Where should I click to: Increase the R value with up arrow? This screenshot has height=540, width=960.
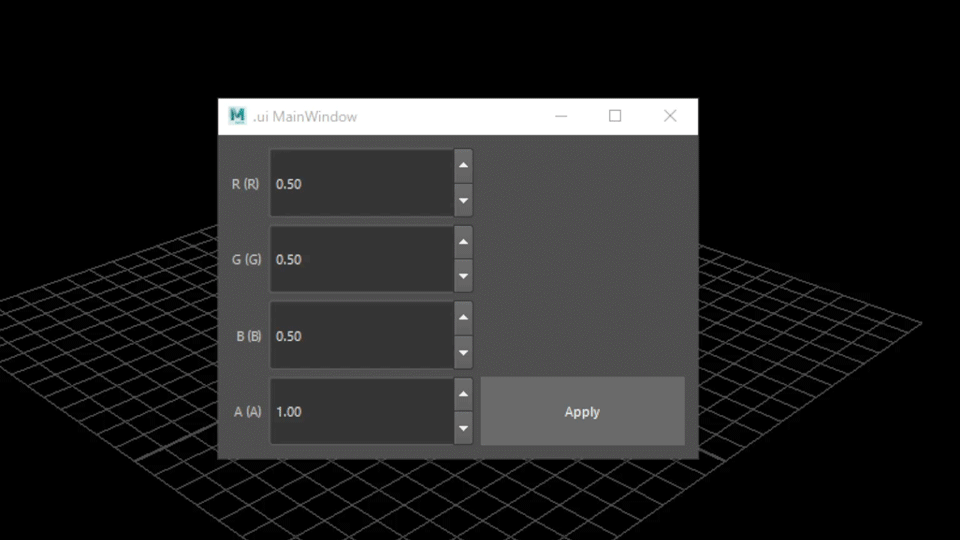463,166
